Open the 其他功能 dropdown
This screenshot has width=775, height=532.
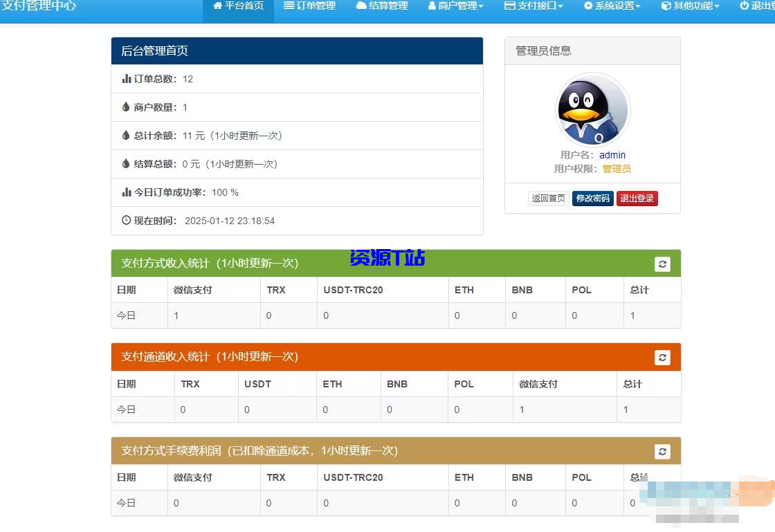tap(689, 6)
